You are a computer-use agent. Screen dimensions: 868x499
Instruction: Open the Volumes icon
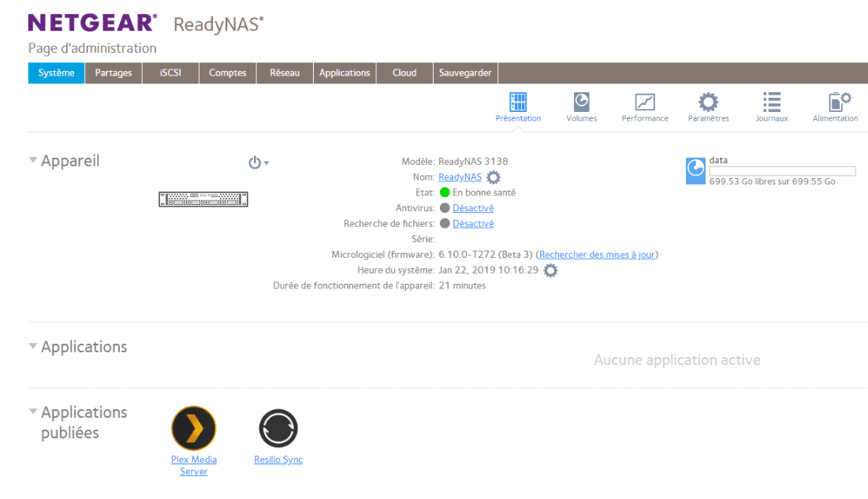click(x=581, y=102)
